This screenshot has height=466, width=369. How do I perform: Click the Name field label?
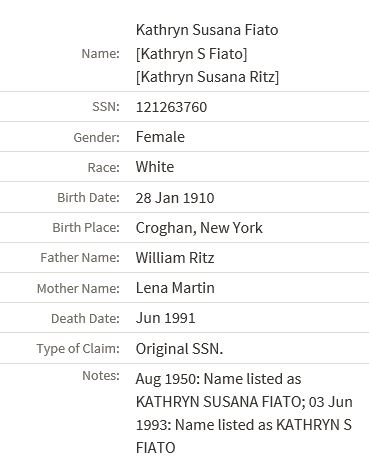[100, 53]
